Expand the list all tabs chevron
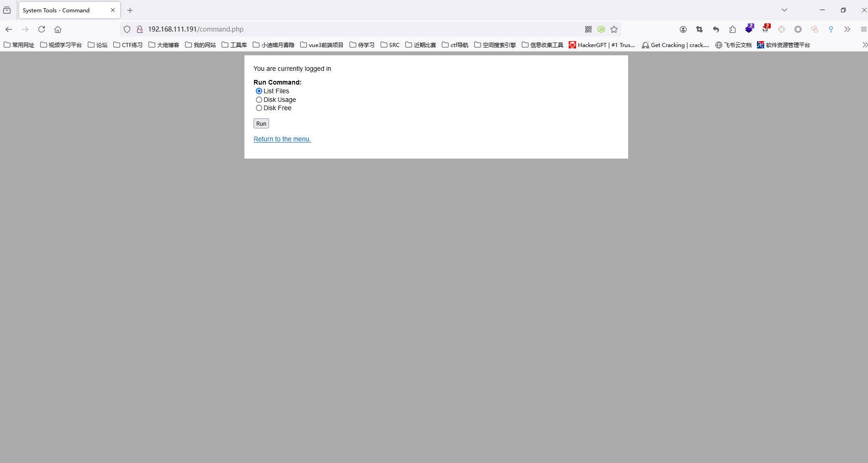 [784, 10]
